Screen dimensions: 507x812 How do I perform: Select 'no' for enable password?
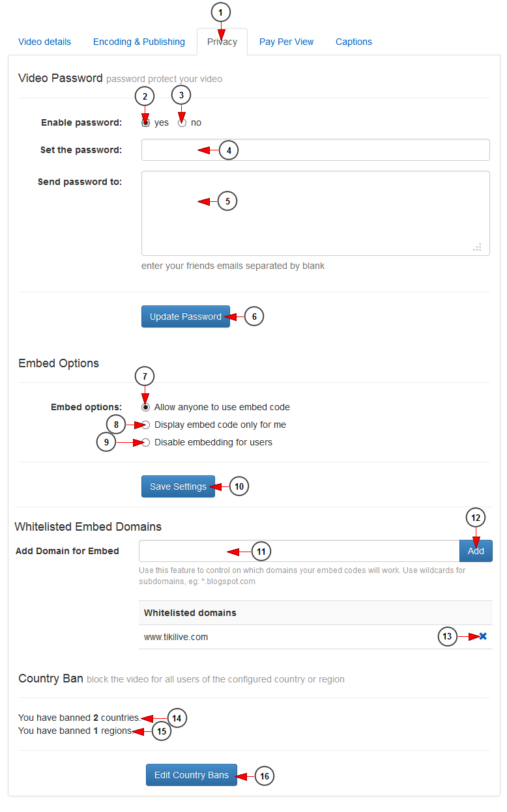click(182, 122)
